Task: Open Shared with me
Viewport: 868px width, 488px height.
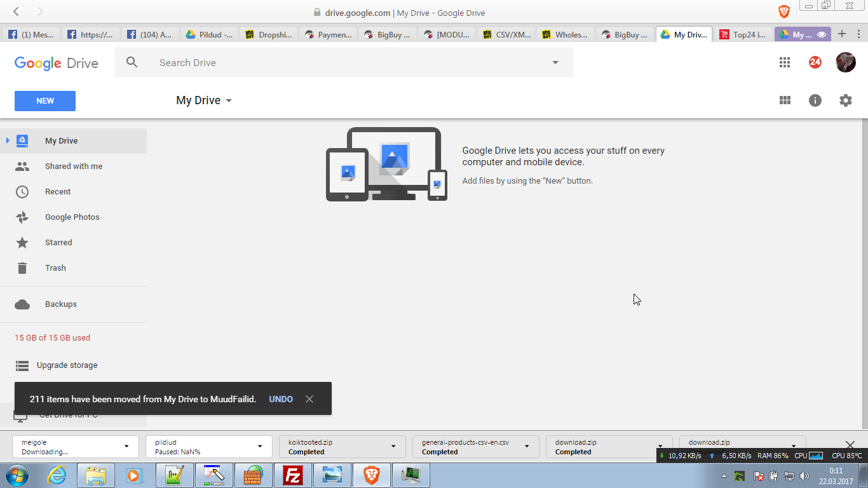Action: (74, 166)
